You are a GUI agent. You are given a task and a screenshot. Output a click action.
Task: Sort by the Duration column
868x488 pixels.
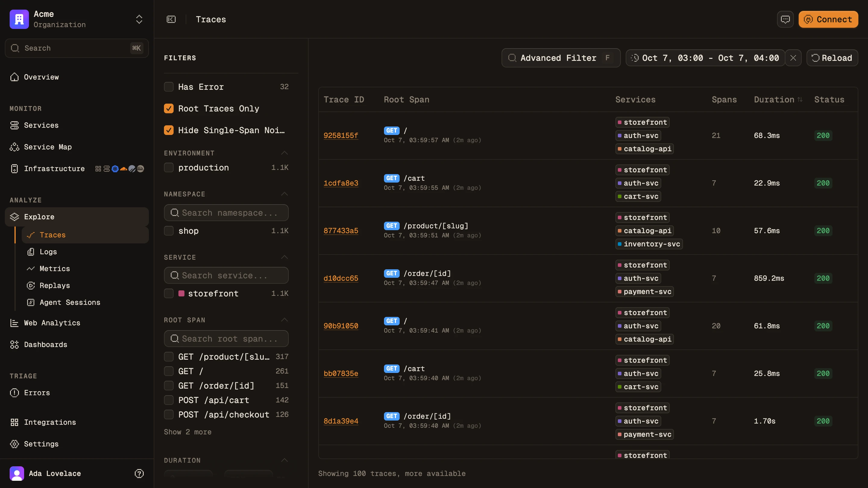coord(778,100)
